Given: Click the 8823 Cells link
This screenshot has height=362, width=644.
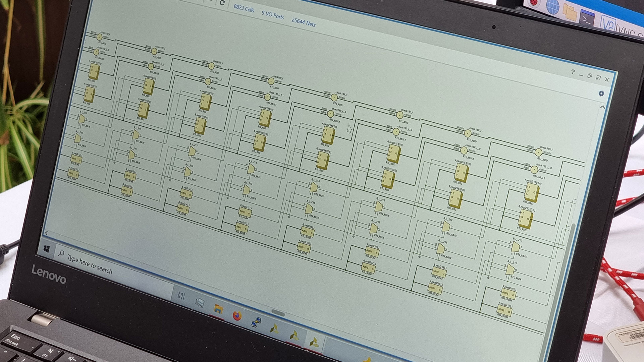Looking at the screenshot, I should click(x=244, y=9).
